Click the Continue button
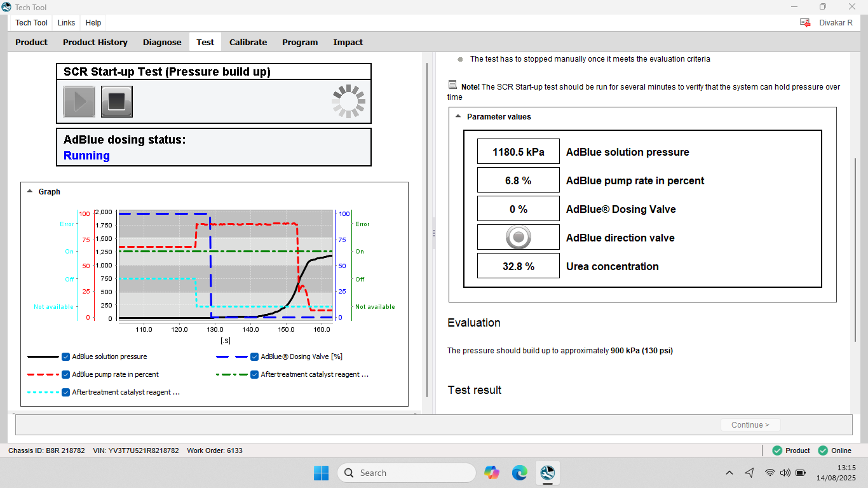 pyautogui.click(x=750, y=425)
